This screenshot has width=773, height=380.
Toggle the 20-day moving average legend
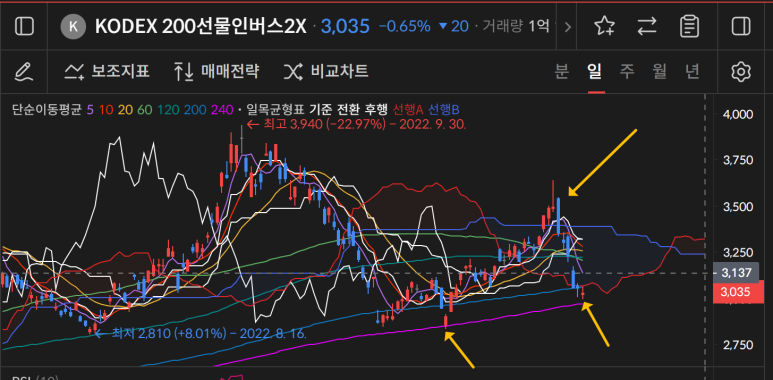[125, 109]
